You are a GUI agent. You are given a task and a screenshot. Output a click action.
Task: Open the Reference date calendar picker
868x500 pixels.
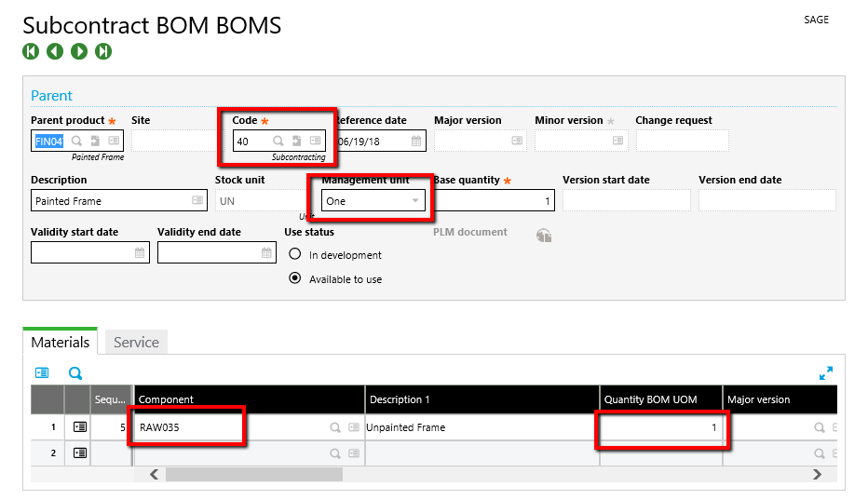pyautogui.click(x=416, y=142)
